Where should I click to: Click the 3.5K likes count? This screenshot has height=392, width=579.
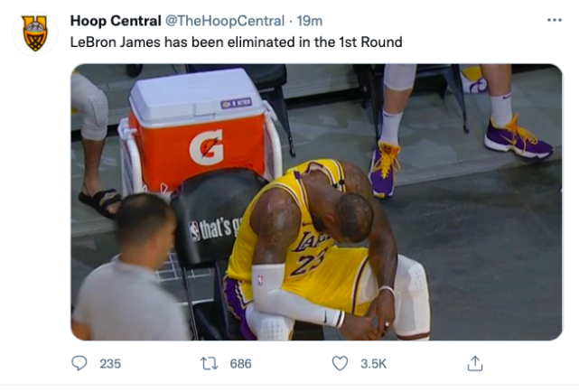click(x=373, y=363)
